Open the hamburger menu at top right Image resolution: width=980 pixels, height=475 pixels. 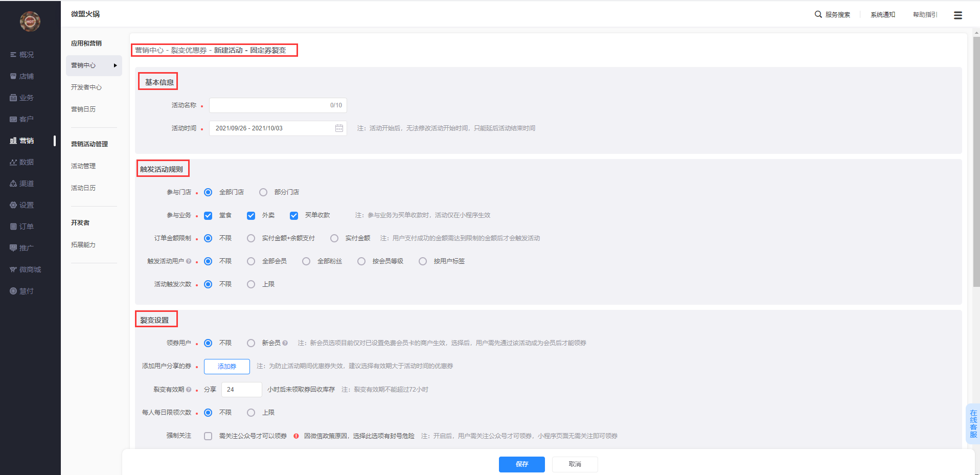(958, 15)
